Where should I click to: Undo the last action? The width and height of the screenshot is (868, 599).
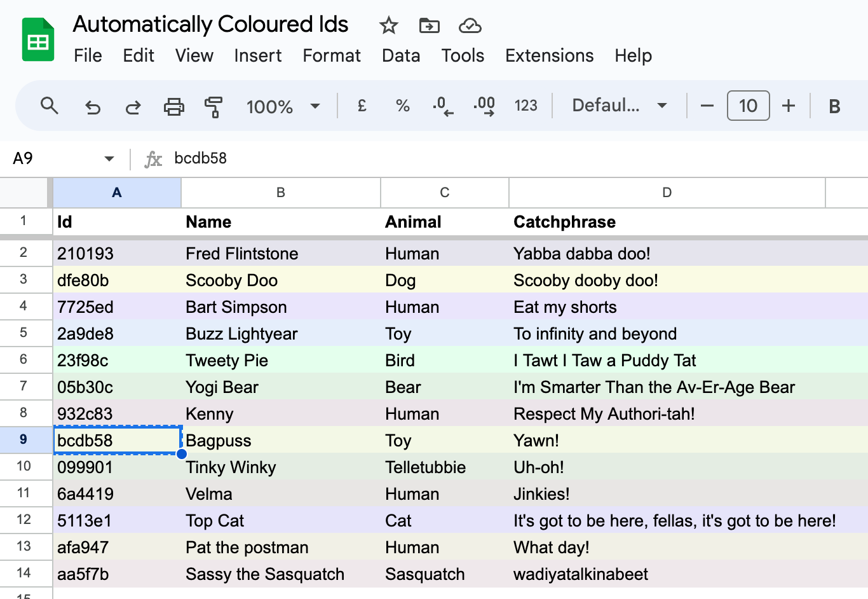(x=93, y=106)
